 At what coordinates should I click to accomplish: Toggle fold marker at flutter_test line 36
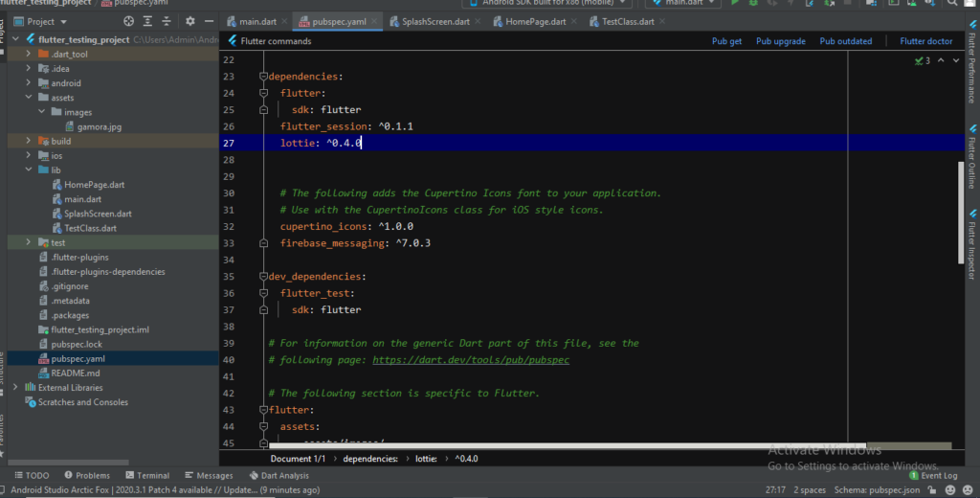point(264,293)
